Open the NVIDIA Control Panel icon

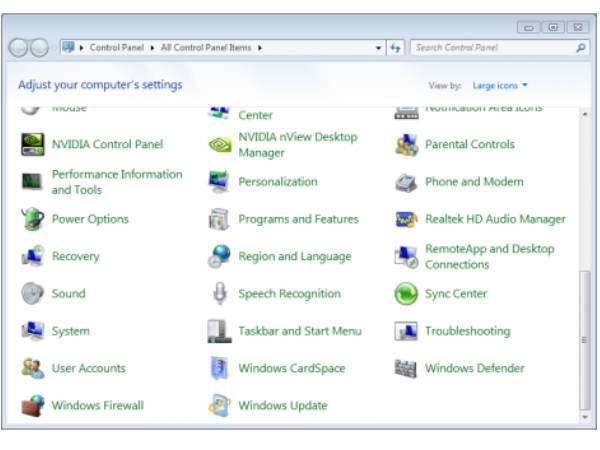[x=33, y=144]
